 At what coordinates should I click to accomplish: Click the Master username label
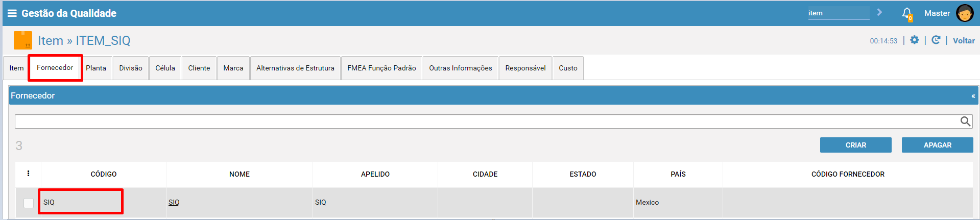[x=937, y=13]
